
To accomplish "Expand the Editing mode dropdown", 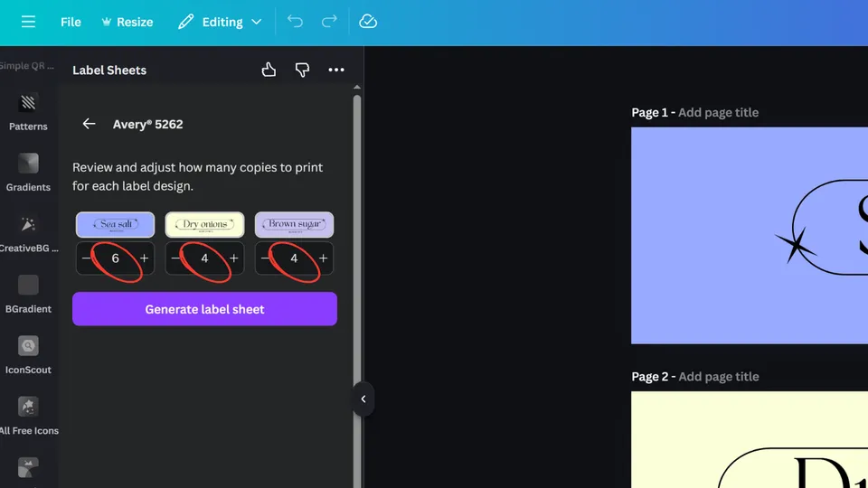I will click(x=220, y=22).
